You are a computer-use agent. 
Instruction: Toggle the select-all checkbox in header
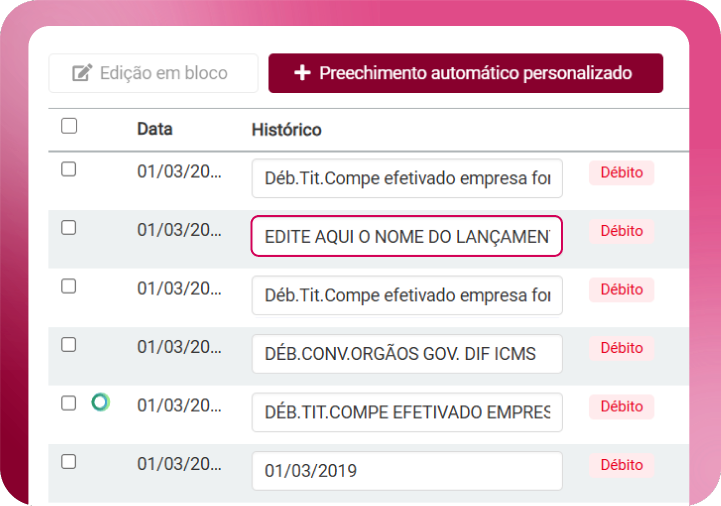(69, 126)
